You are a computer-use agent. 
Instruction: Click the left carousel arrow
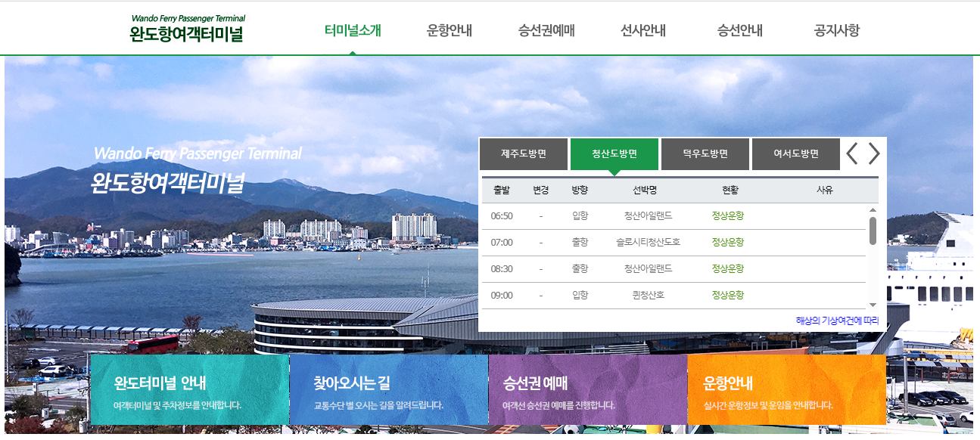coord(853,153)
